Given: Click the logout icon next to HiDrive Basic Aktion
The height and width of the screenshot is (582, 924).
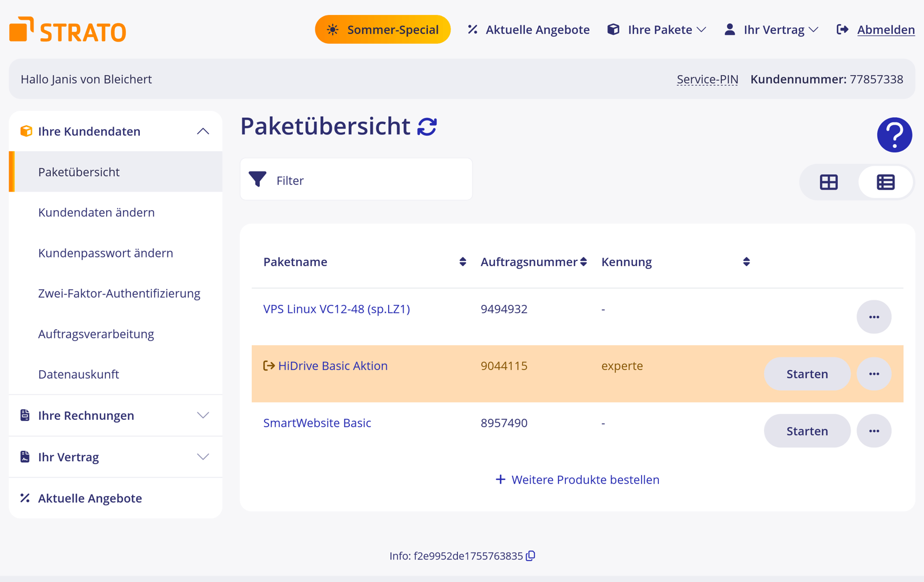Looking at the screenshot, I should point(268,365).
